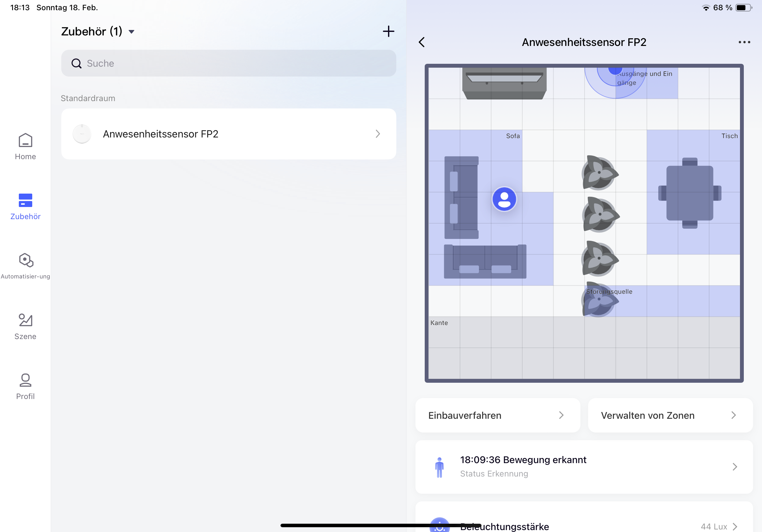Screen dimensions: 762x532
Task: Click the Störungsquelle zone label
Action: [609, 292]
